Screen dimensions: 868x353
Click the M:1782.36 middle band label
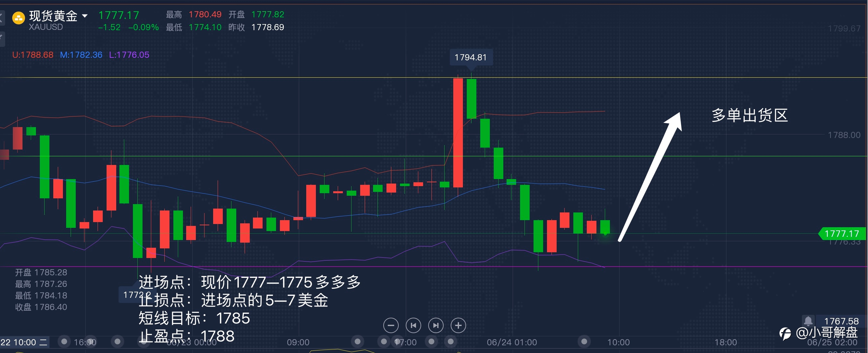pos(81,55)
